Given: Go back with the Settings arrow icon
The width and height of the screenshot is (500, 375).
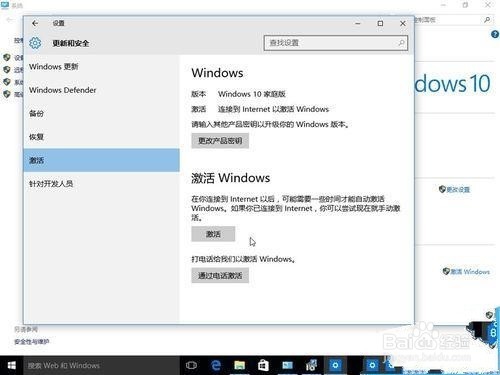Looking at the screenshot, I should pyautogui.click(x=35, y=23).
